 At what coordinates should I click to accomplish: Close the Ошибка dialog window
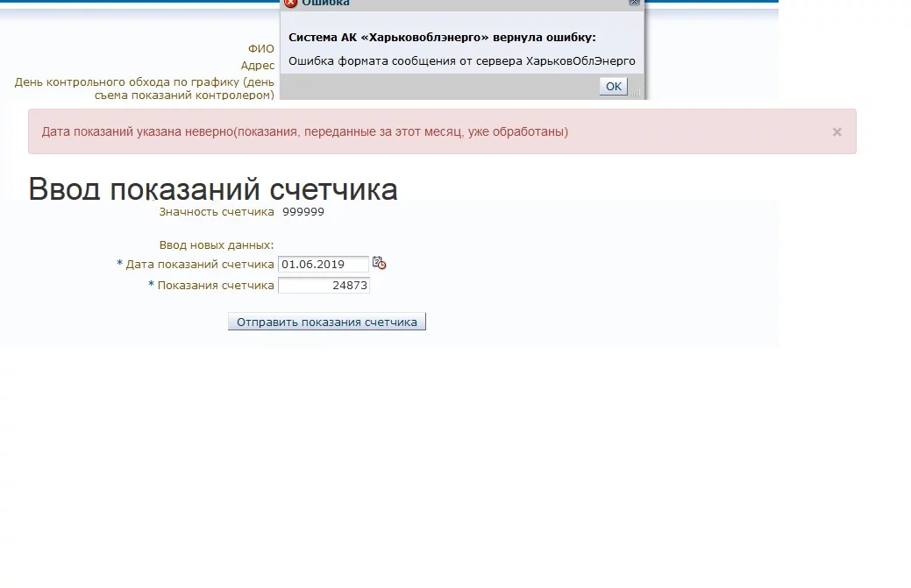tap(634, 3)
